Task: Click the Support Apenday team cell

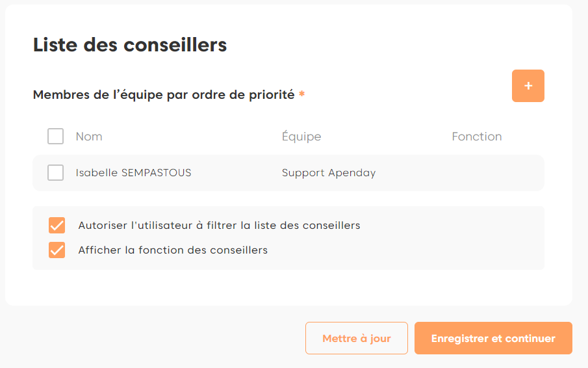Action: click(x=329, y=173)
